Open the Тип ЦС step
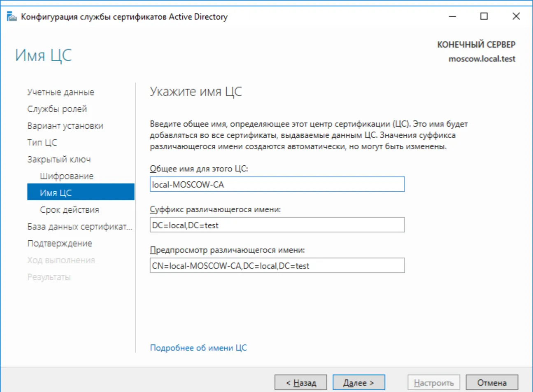Screen dimensions: 533x392 (x=42, y=143)
